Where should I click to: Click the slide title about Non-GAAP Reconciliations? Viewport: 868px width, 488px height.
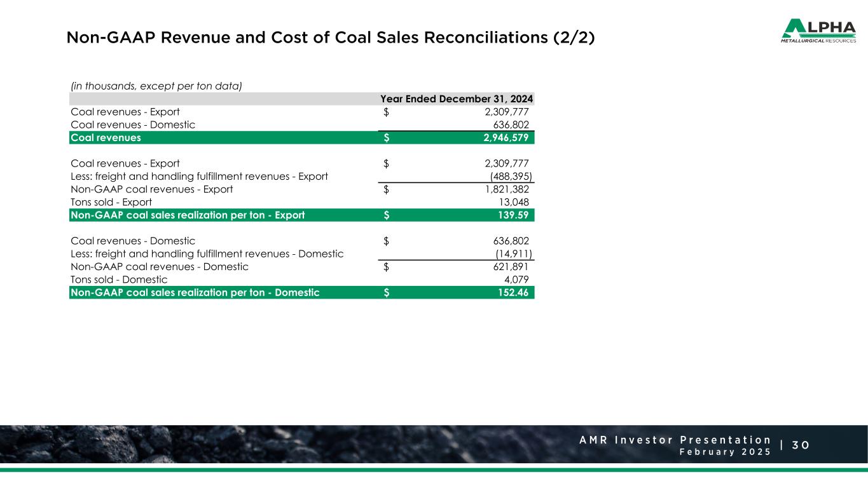point(331,38)
